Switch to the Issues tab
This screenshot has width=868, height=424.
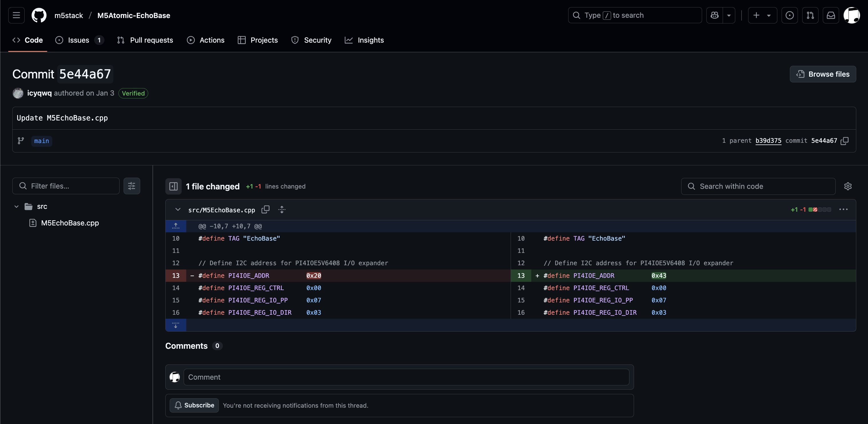[78, 40]
